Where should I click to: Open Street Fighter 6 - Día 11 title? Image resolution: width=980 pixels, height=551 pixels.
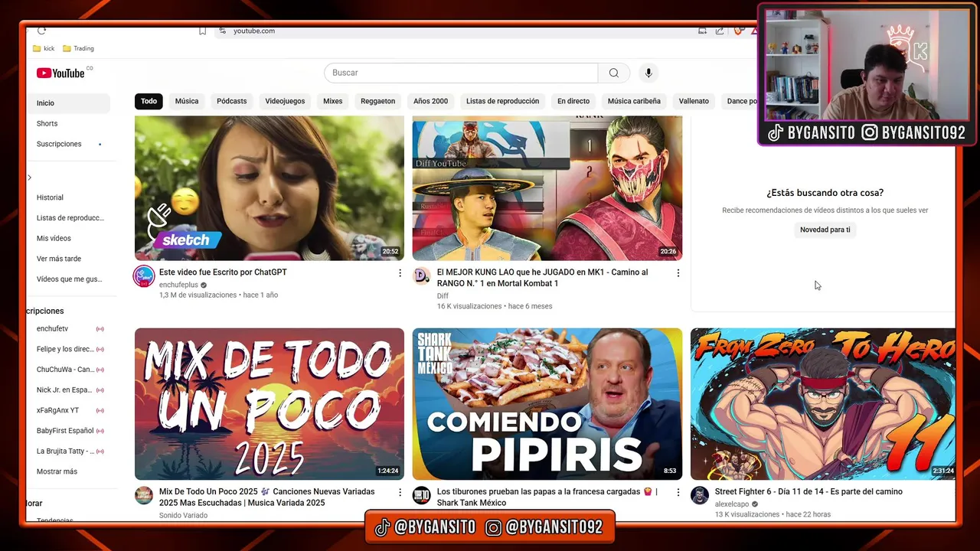(808, 492)
